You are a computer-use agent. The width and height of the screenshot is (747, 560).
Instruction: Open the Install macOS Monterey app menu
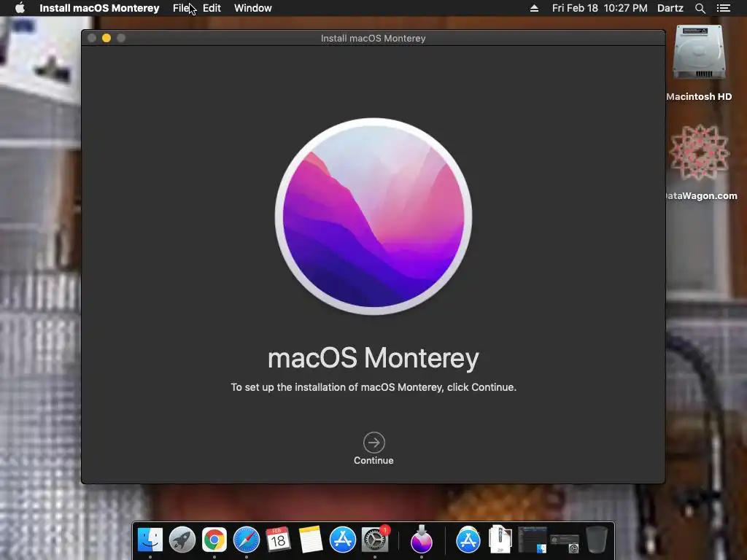99,8
